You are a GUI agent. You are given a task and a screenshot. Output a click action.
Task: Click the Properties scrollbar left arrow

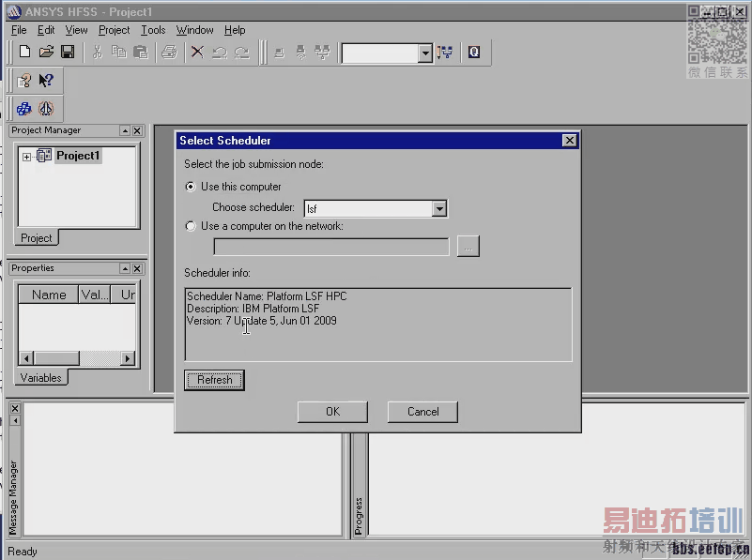pyautogui.click(x=26, y=358)
